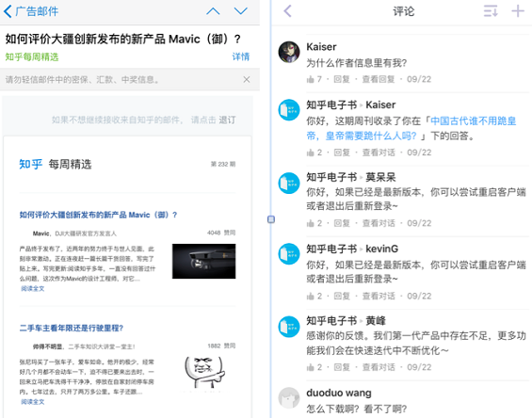
Task: Like the 黄峰 reply comment
Action: click(314, 367)
